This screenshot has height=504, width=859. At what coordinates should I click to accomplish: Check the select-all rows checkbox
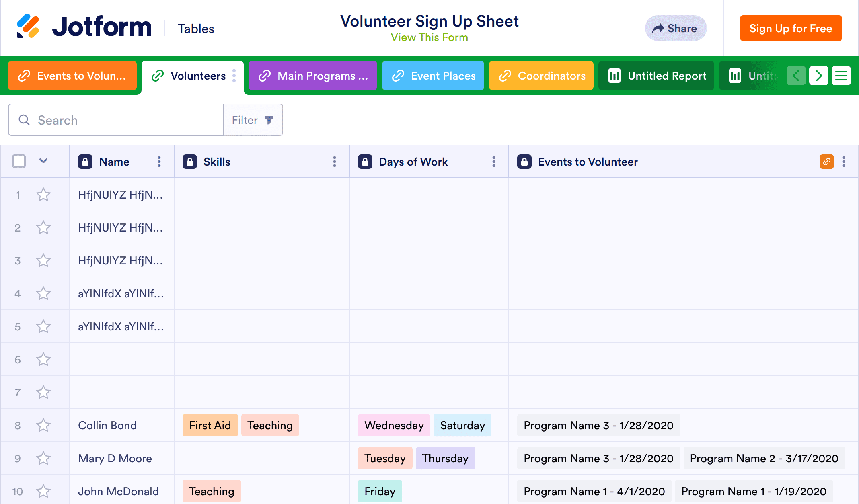[x=19, y=161]
